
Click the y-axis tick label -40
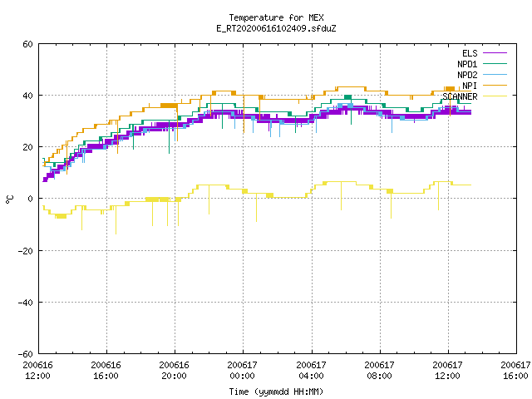(x=26, y=303)
